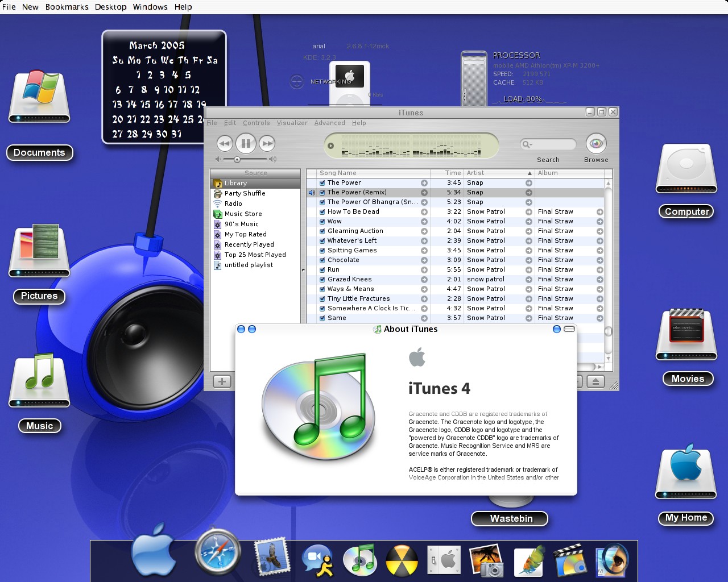Click the blue Apple logo in the dock
728x582 pixels.
pyautogui.click(x=154, y=550)
